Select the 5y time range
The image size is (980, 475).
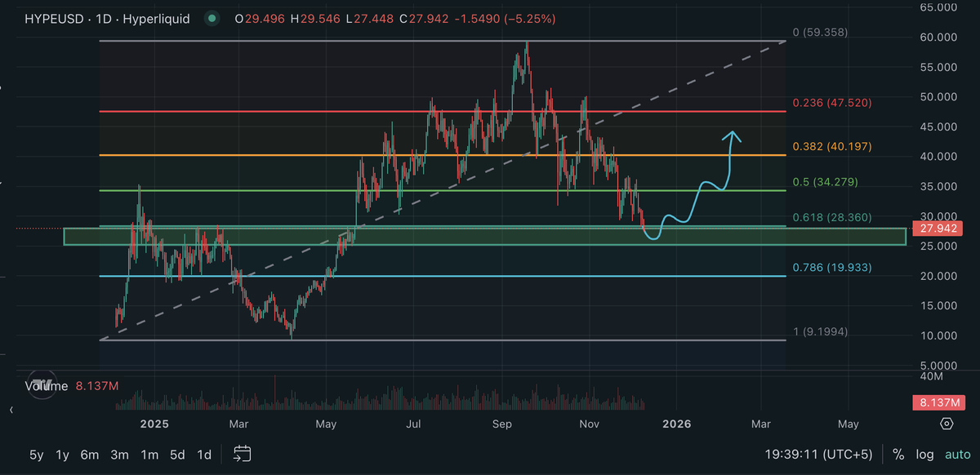(x=37, y=455)
